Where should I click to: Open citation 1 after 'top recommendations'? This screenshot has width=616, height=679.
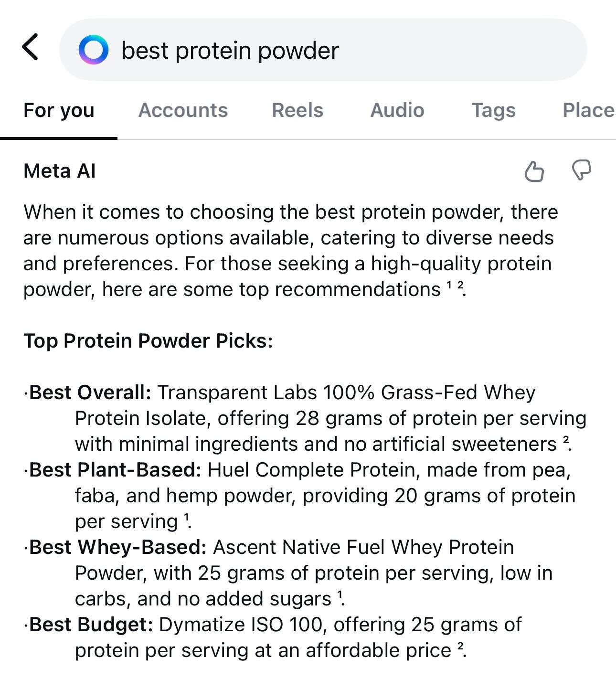pos(449,286)
